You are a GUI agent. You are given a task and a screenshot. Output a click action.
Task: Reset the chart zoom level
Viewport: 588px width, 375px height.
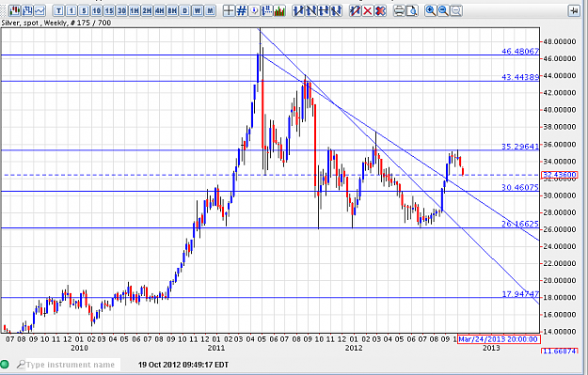click(x=456, y=11)
